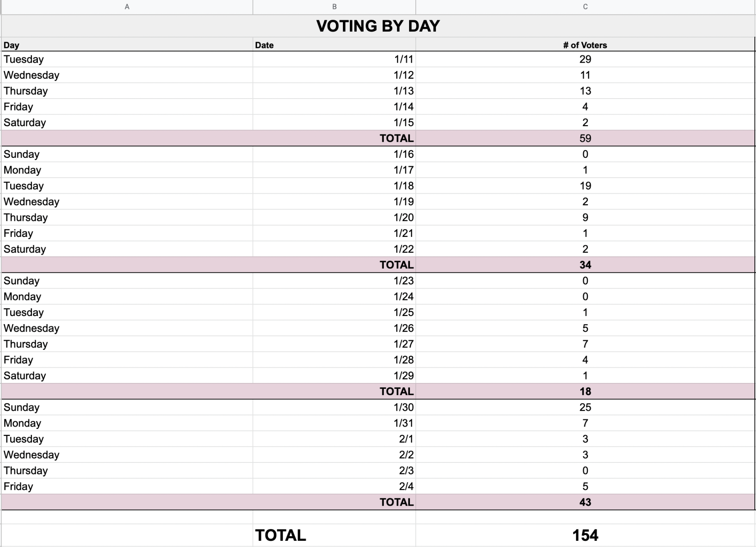The width and height of the screenshot is (756, 547).
Task: Select the cell showing 29 voters
Action: (x=585, y=59)
